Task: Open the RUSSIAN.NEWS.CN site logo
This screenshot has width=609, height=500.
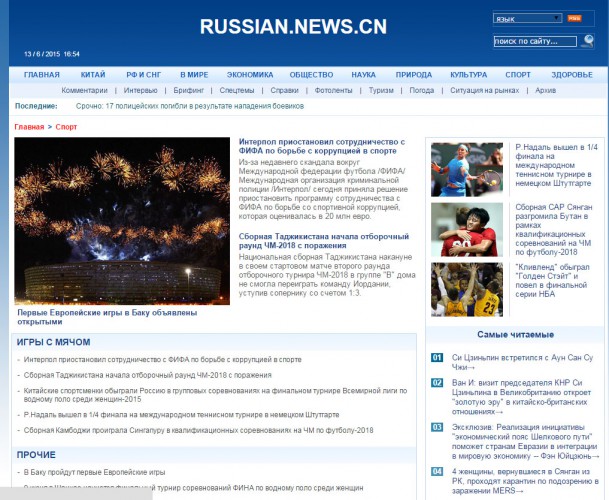Action: click(x=292, y=27)
